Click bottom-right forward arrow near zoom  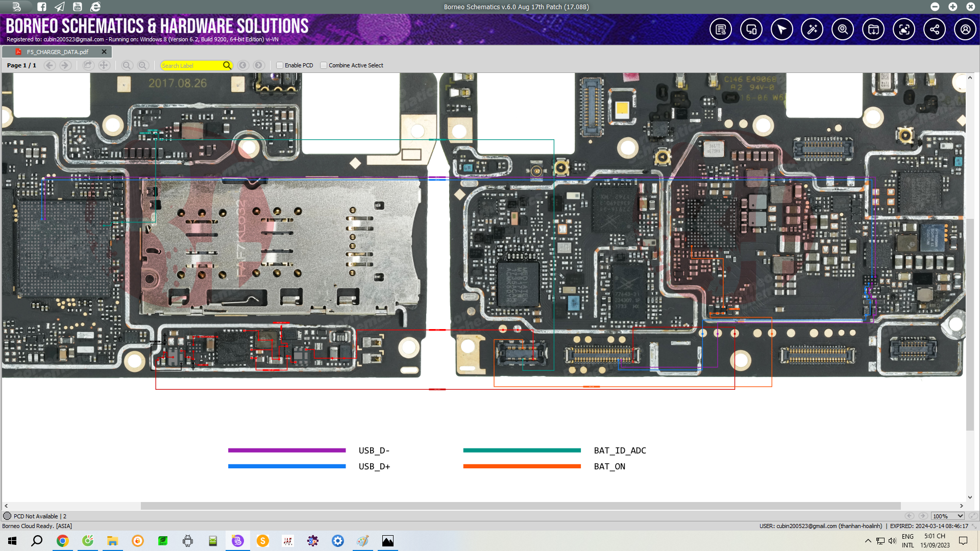click(923, 516)
